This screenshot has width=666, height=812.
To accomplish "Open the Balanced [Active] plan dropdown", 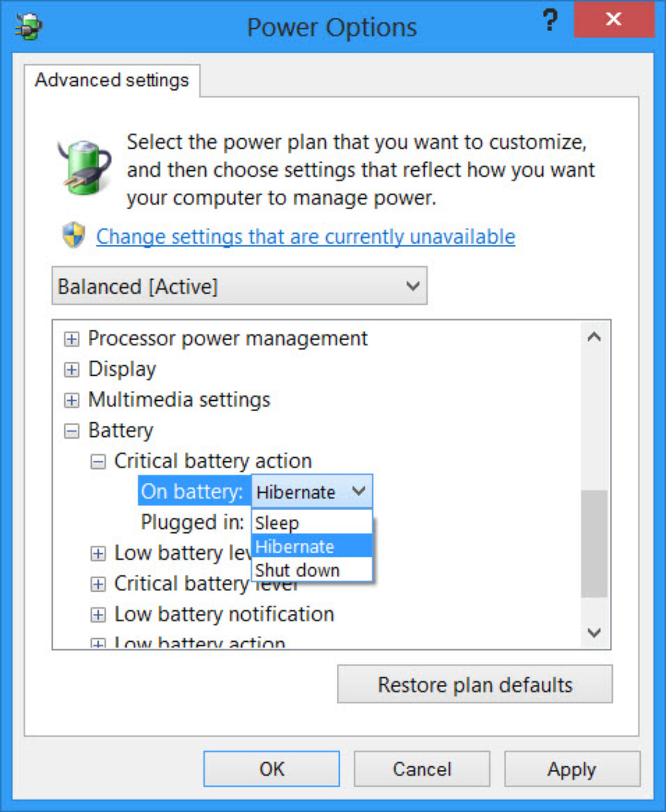I will [x=239, y=286].
